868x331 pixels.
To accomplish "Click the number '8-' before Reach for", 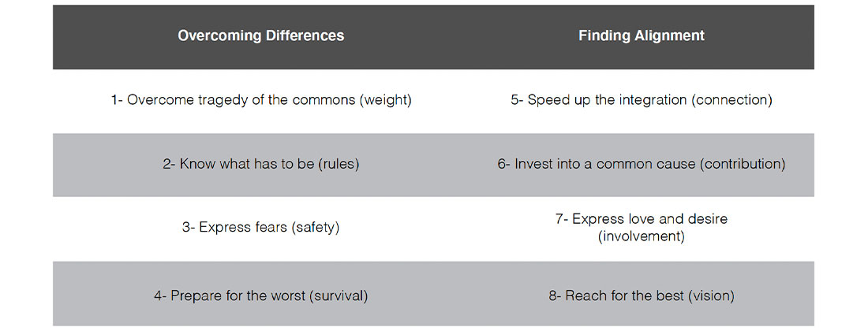I will (x=555, y=296).
